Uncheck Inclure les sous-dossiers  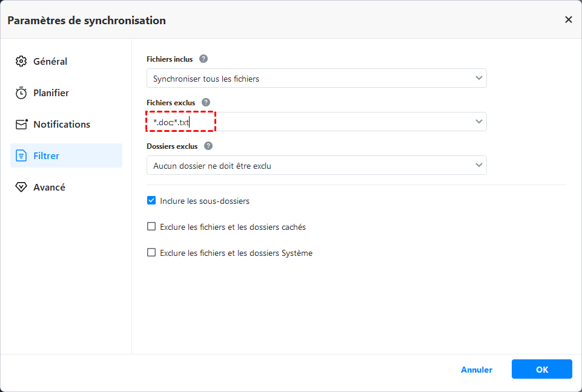click(151, 201)
